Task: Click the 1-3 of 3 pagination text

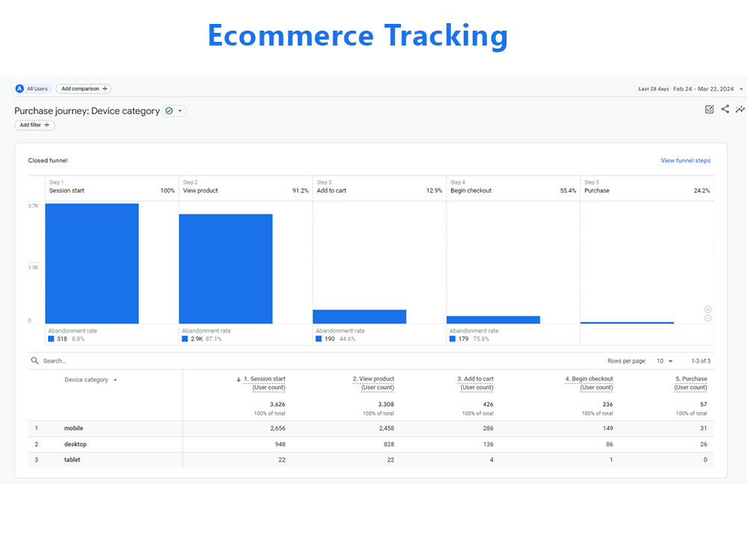Action: 701,361
